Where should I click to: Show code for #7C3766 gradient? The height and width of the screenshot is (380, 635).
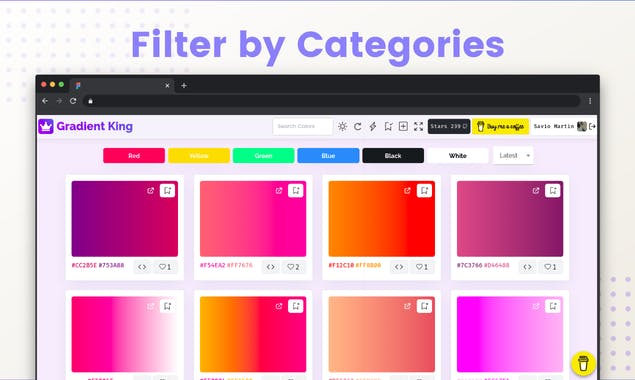[x=527, y=267]
